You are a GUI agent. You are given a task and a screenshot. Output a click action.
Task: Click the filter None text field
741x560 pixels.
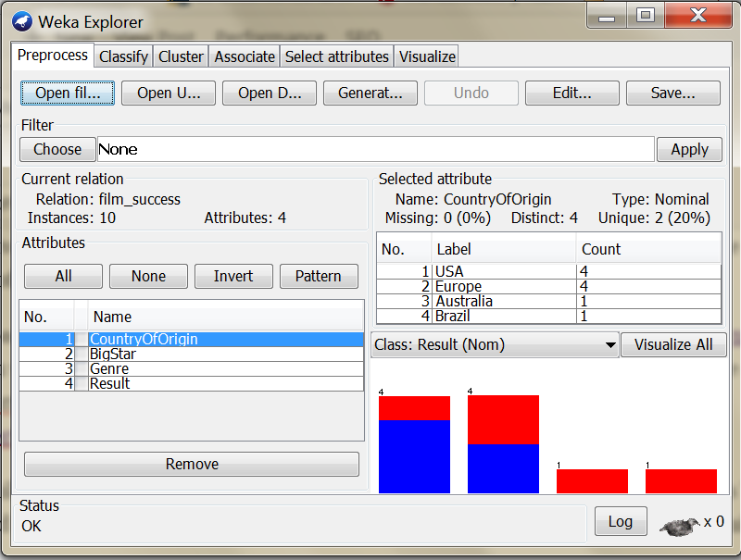tap(376, 149)
